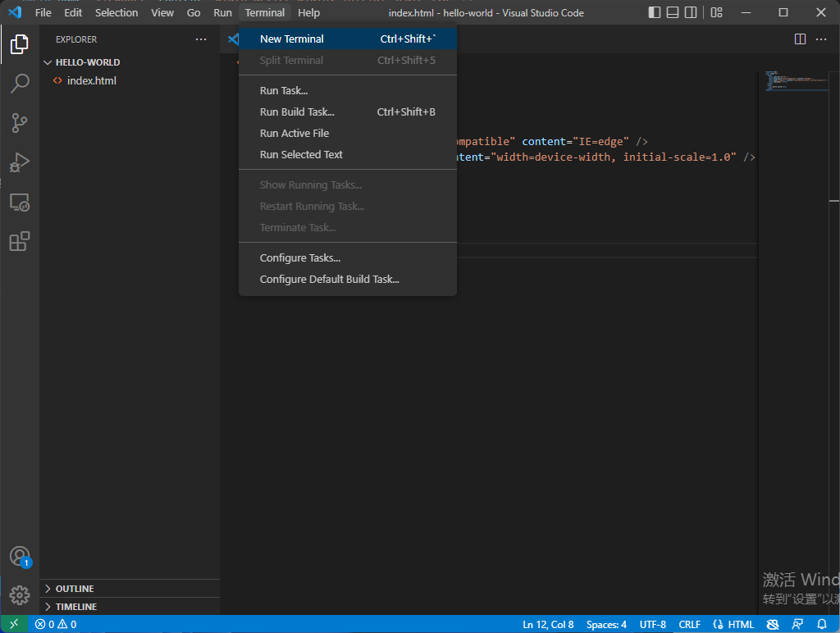Click the index.html file icon in Explorer

pyautogui.click(x=57, y=81)
